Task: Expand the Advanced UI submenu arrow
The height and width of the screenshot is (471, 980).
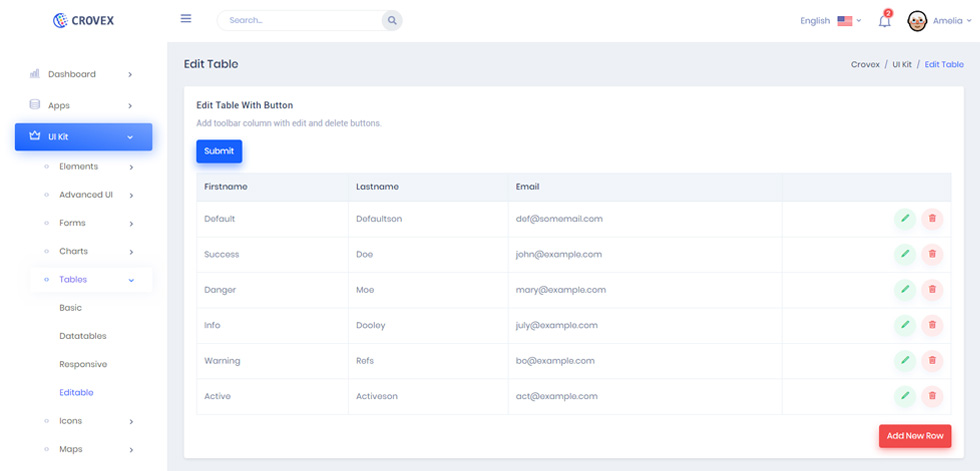Action: pos(131,196)
